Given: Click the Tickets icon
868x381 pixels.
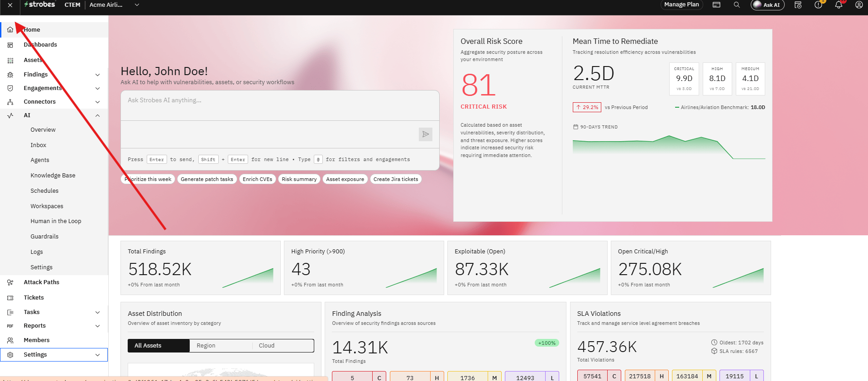Looking at the screenshot, I should point(10,298).
